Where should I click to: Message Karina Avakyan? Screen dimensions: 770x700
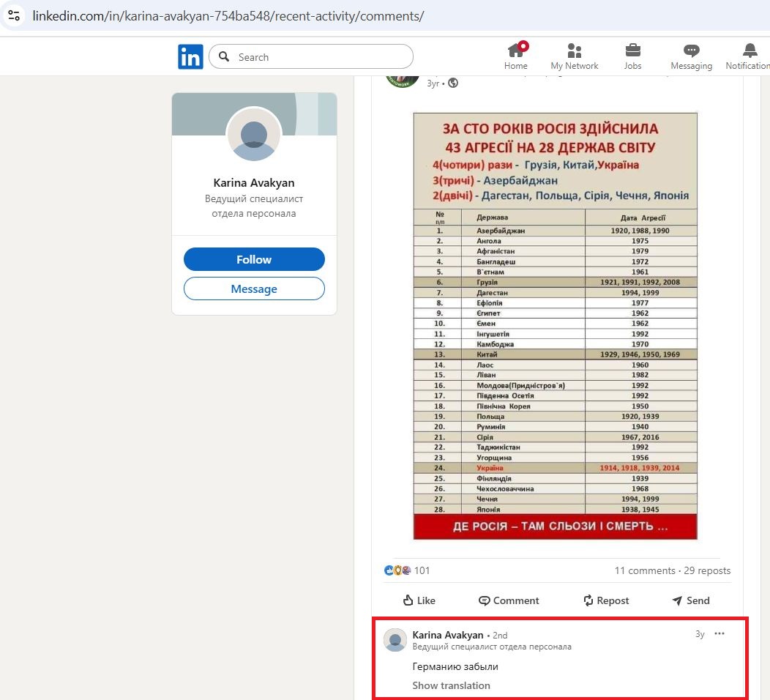pyautogui.click(x=254, y=288)
